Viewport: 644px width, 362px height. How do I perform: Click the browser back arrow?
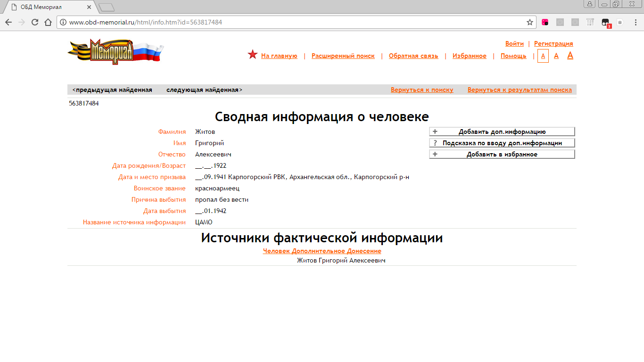point(8,22)
